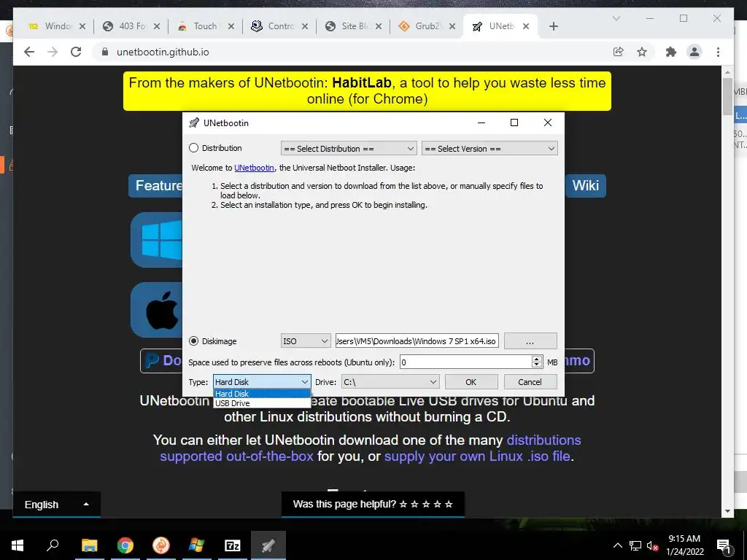Viewport: 747px width, 560px height.
Task: Reload the unetbootin page
Action: [76, 52]
